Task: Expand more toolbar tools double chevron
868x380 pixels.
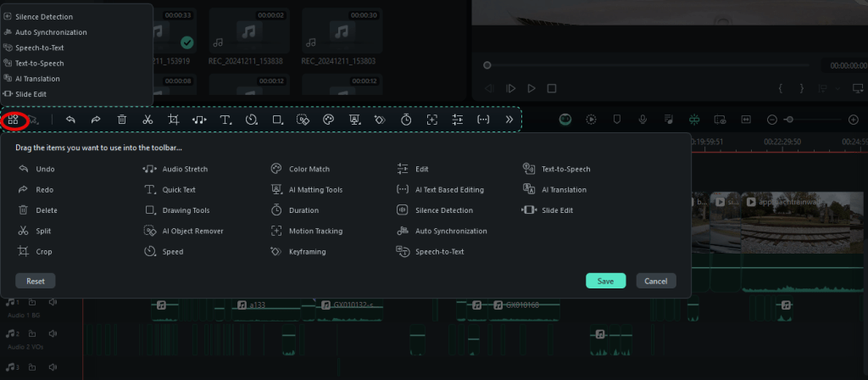Action: tap(509, 120)
